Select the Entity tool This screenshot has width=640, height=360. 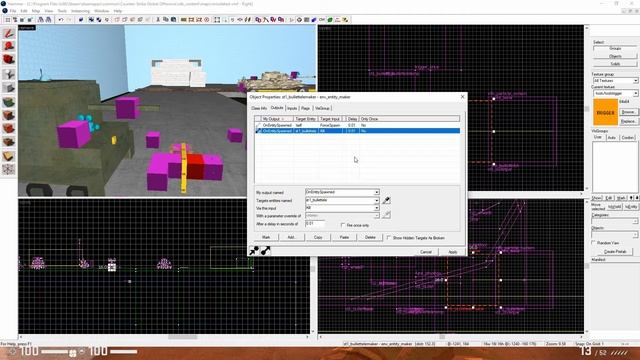click(x=9, y=74)
